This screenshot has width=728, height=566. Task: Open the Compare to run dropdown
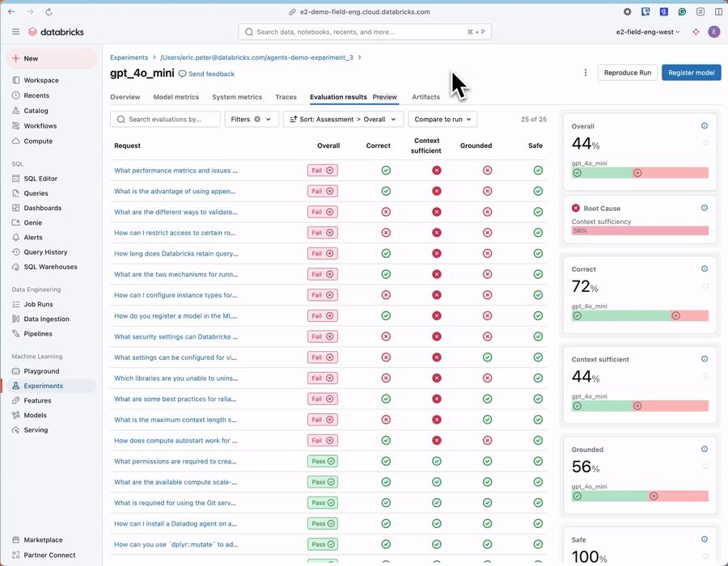click(x=442, y=119)
